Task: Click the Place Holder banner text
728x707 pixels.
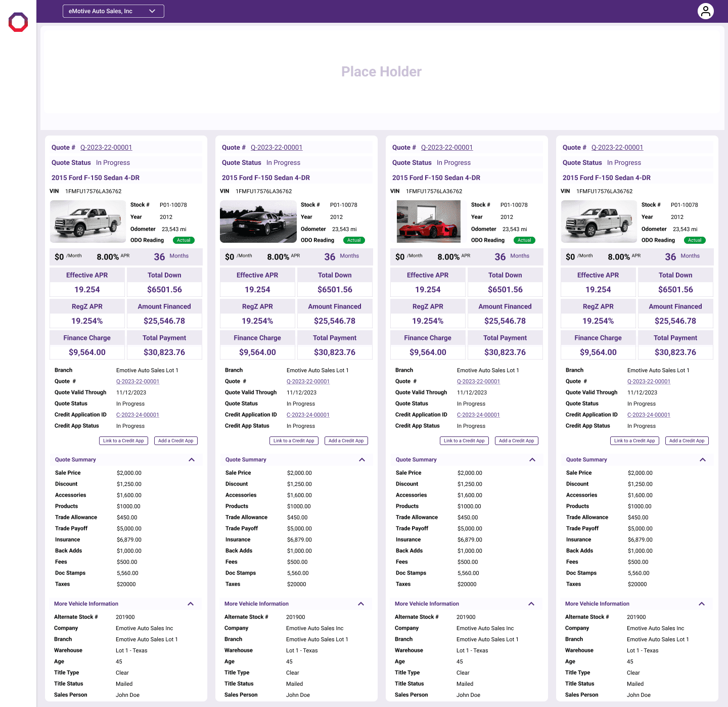Action: pos(382,72)
